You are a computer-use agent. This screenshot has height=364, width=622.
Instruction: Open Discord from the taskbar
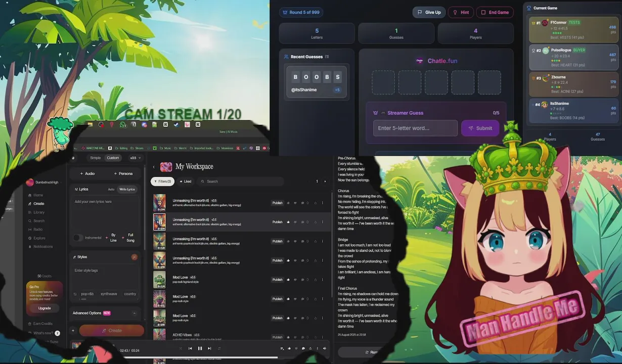pos(144,124)
